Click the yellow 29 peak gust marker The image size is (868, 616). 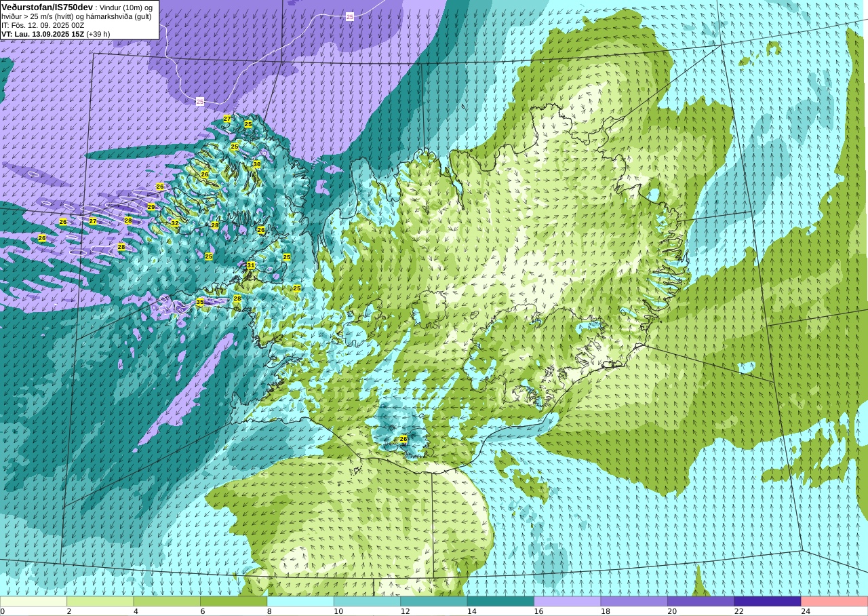point(151,207)
